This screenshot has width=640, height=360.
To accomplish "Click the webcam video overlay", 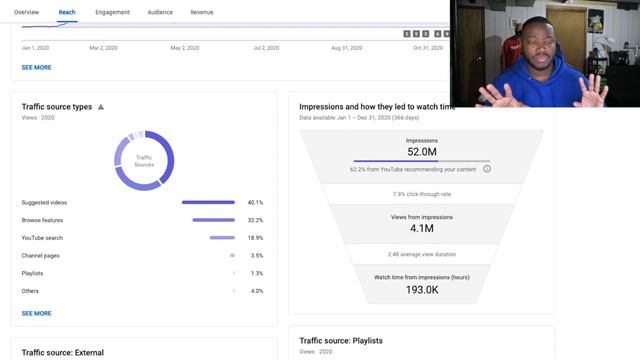I will click(545, 53).
